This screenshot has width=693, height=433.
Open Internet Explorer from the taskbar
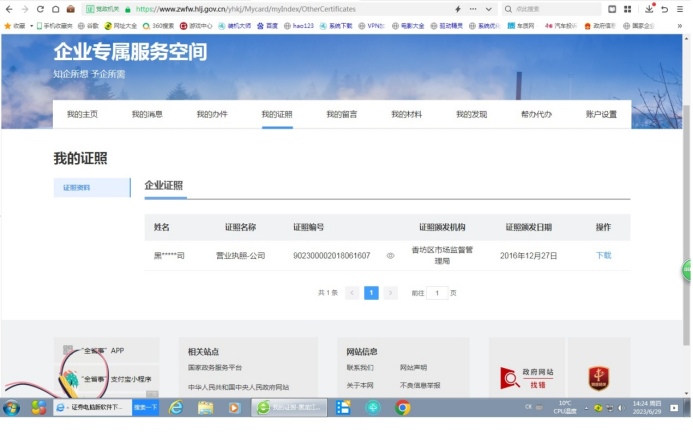pyautogui.click(x=176, y=408)
